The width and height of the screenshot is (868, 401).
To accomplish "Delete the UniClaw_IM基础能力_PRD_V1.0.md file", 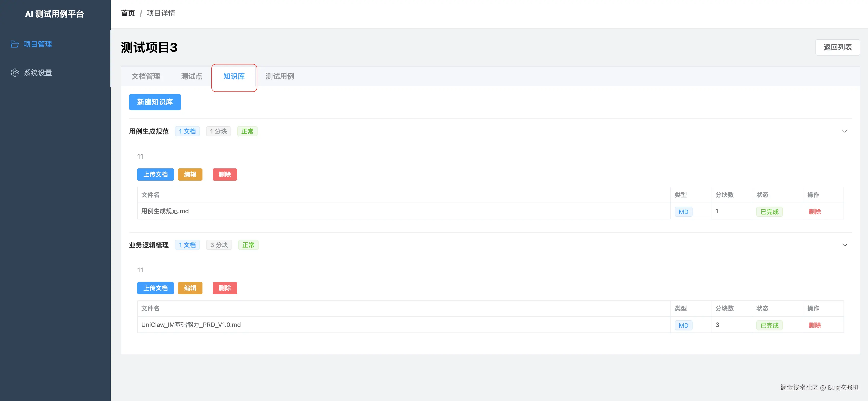I will click(x=814, y=325).
